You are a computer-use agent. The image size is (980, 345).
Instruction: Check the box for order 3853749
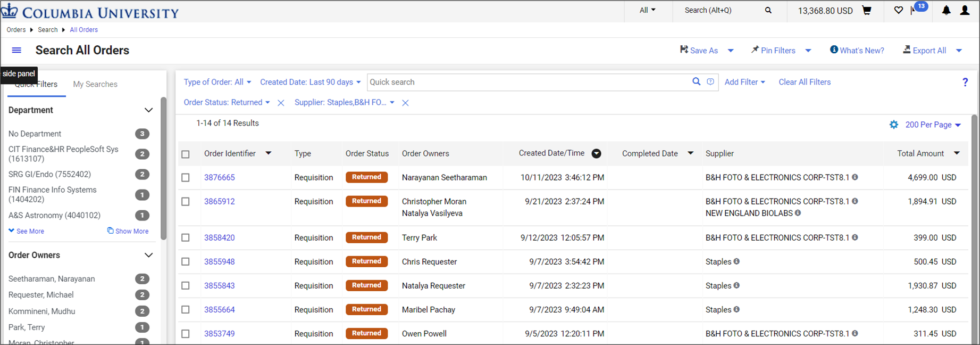pos(186,334)
